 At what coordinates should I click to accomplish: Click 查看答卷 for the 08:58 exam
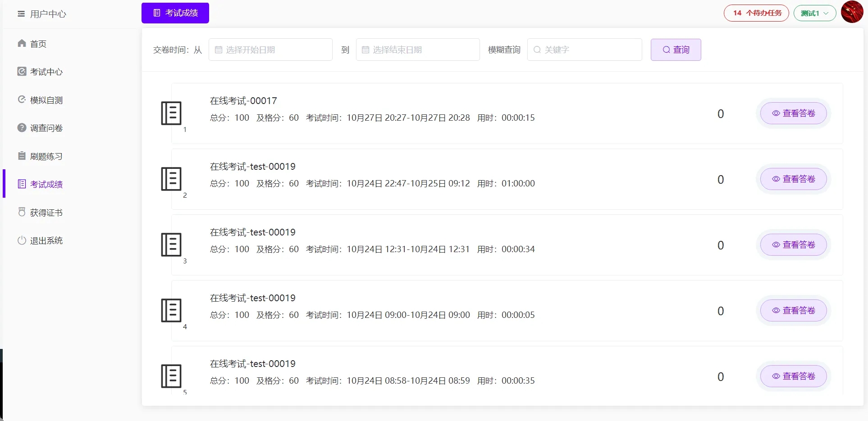[x=794, y=376]
